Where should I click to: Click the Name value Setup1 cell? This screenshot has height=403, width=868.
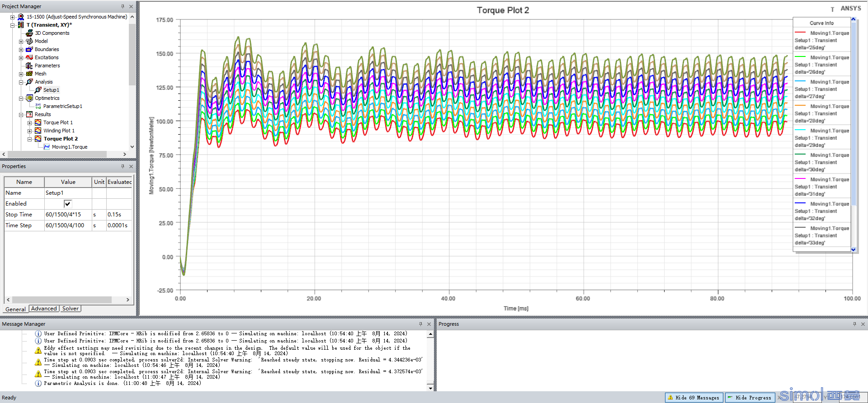pyautogui.click(x=68, y=193)
